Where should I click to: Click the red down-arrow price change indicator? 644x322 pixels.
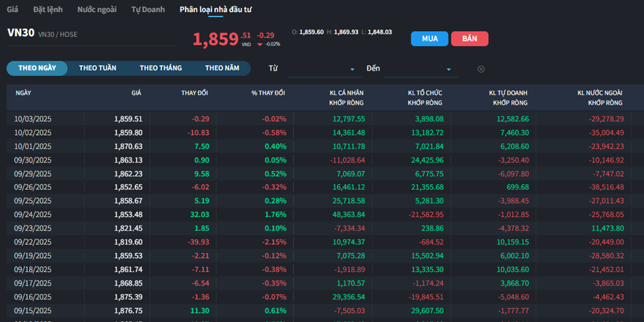coord(260,44)
